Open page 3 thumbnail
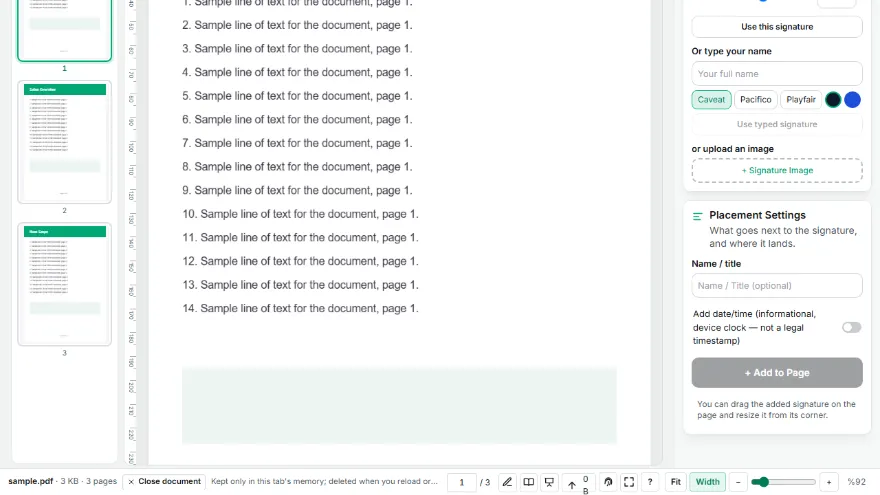 click(x=65, y=284)
